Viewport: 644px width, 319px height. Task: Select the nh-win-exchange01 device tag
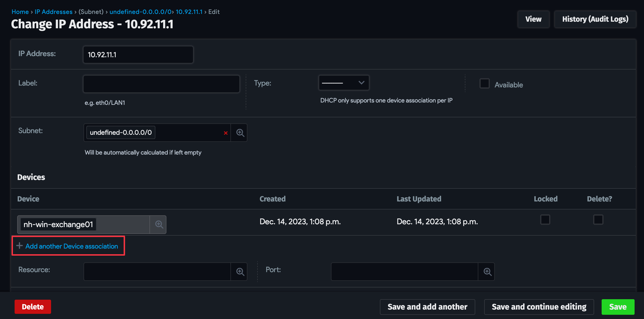coord(58,225)
